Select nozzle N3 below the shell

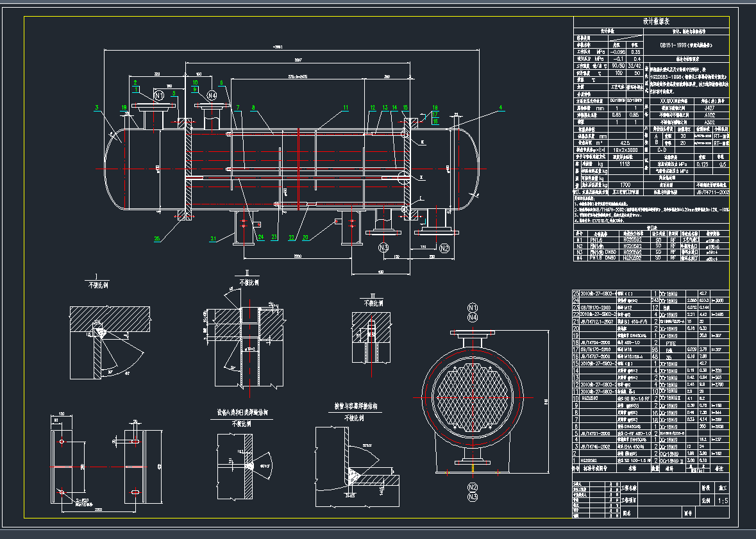pyautogui.click(x=383, y=248)
